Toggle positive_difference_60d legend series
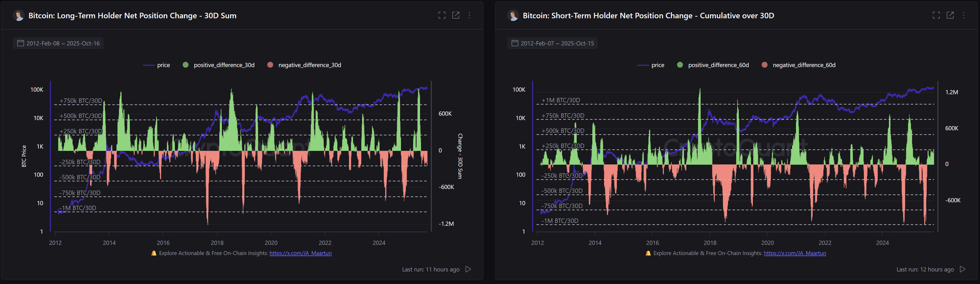This screenshot has width=980, height=284. point(718,65)
